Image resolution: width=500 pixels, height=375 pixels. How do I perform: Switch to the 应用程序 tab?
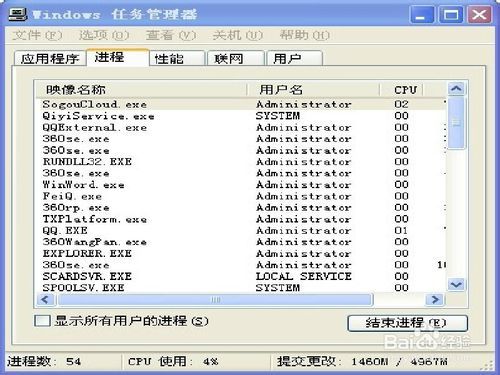(50, 59)
